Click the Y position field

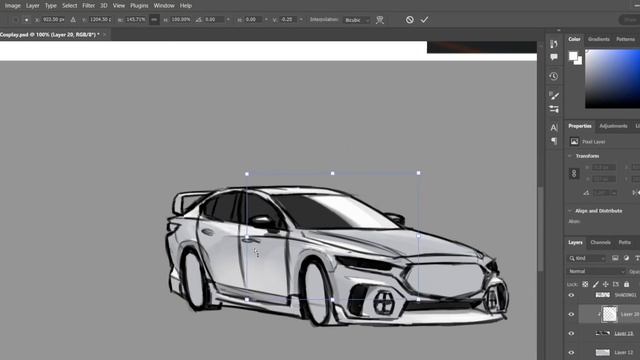click(100, 20)
